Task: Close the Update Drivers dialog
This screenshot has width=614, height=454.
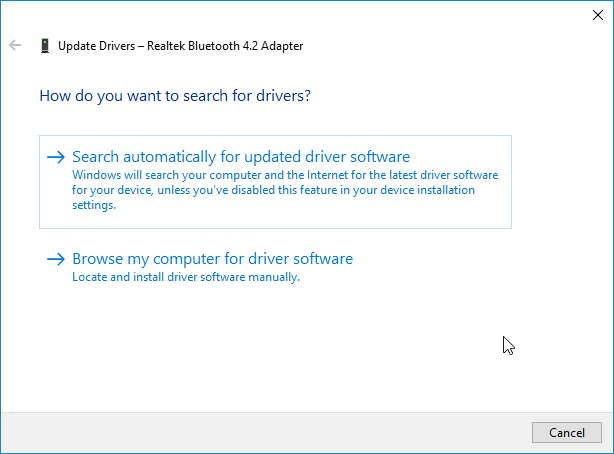Action: (598, 15)
